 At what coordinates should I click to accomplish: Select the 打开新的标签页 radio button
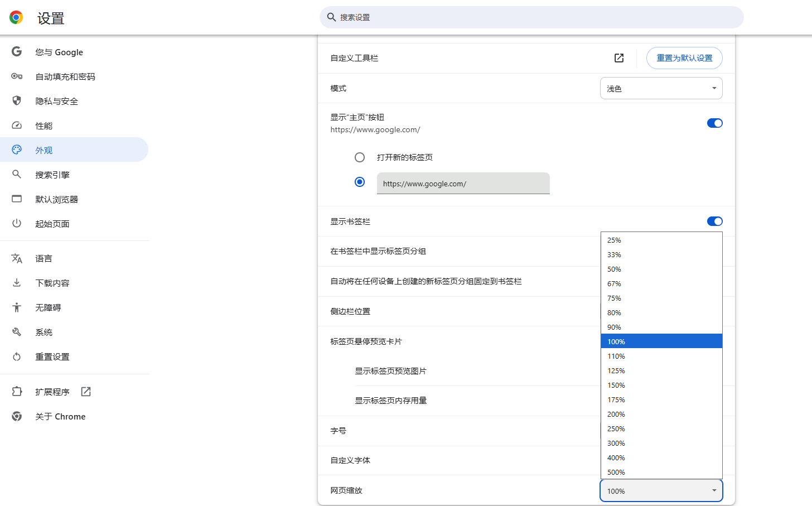360,157
